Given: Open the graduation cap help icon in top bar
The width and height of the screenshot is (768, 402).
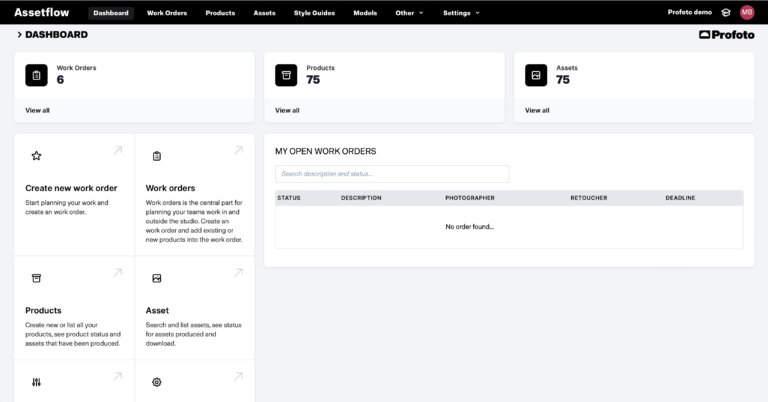Looking at the screenshot, I should (x=726, y=13).
